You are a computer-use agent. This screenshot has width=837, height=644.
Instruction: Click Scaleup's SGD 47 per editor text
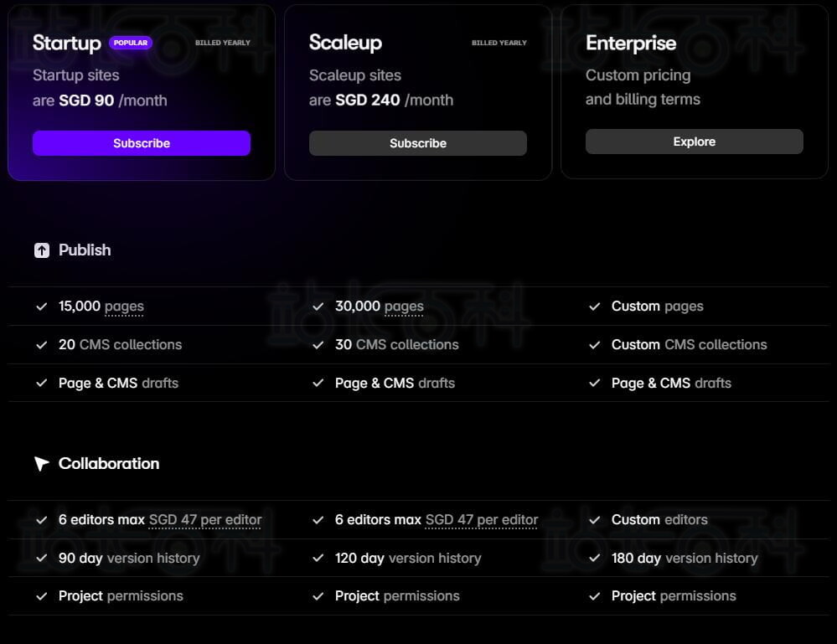click(482, 520)
